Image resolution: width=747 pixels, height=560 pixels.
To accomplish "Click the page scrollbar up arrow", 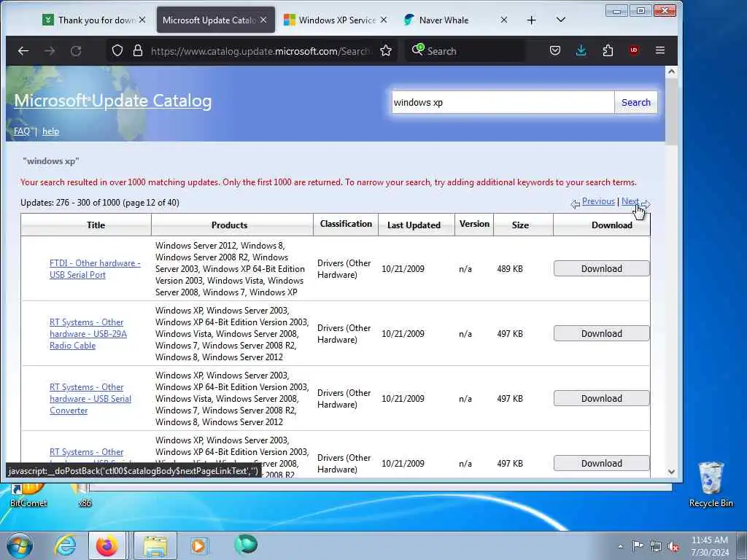I will tap(671, 71).
